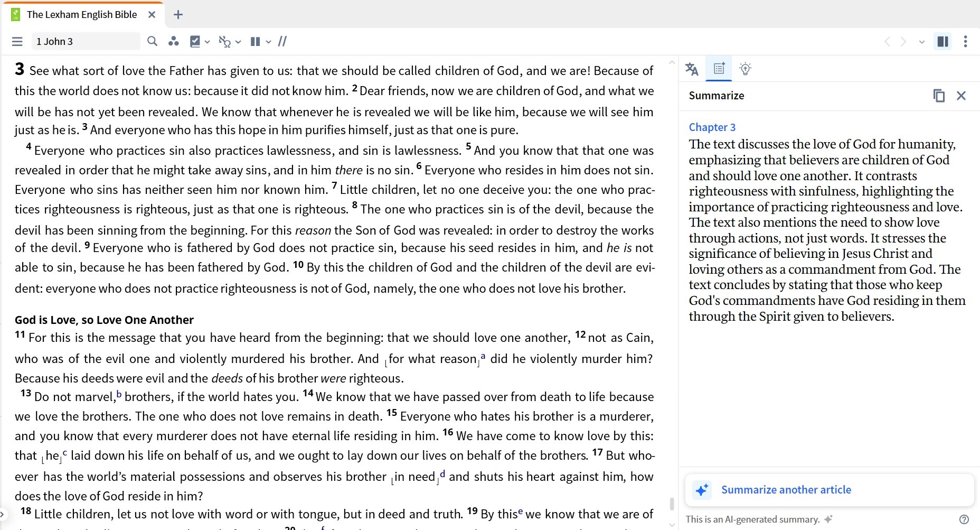This screenshot has height=530, width=980.
Task: Copy the chapter summary to clipboard
Action: point(939,96)
